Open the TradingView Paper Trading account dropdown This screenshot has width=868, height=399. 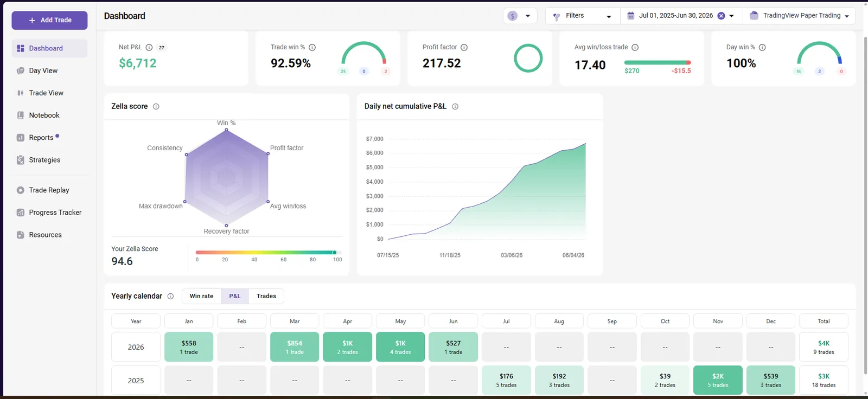pyautogui.click(x=799, y=16)
